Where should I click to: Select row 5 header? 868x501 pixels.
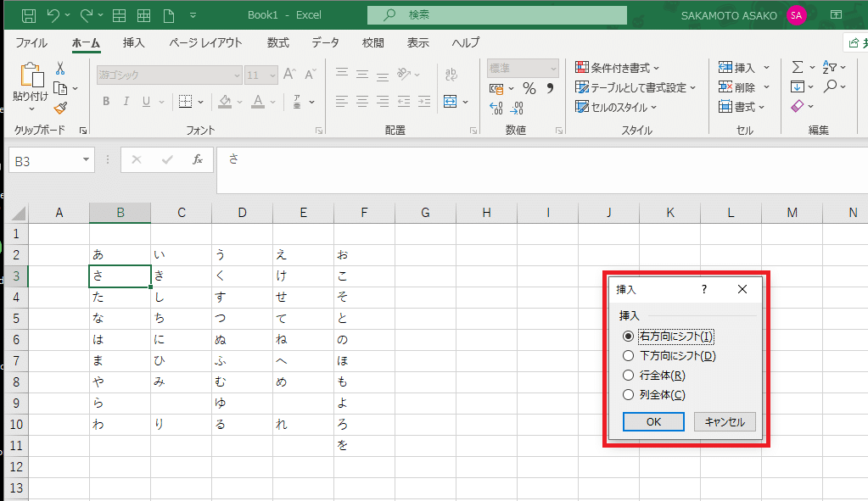click(x=16, y=319)
